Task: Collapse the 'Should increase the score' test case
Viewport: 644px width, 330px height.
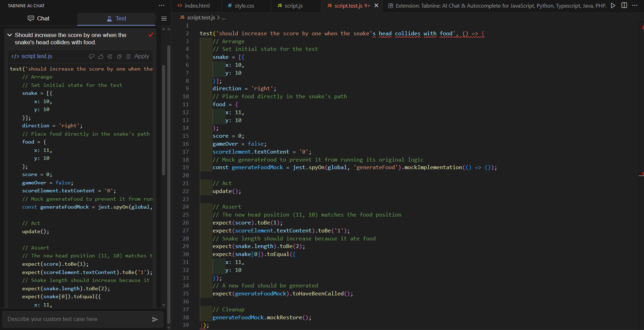Action: (x=10, y=35)
